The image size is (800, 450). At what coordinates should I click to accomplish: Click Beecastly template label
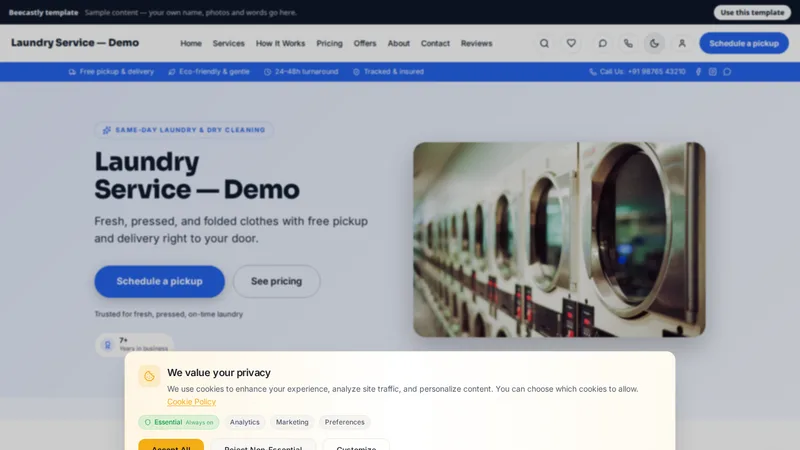43,12
